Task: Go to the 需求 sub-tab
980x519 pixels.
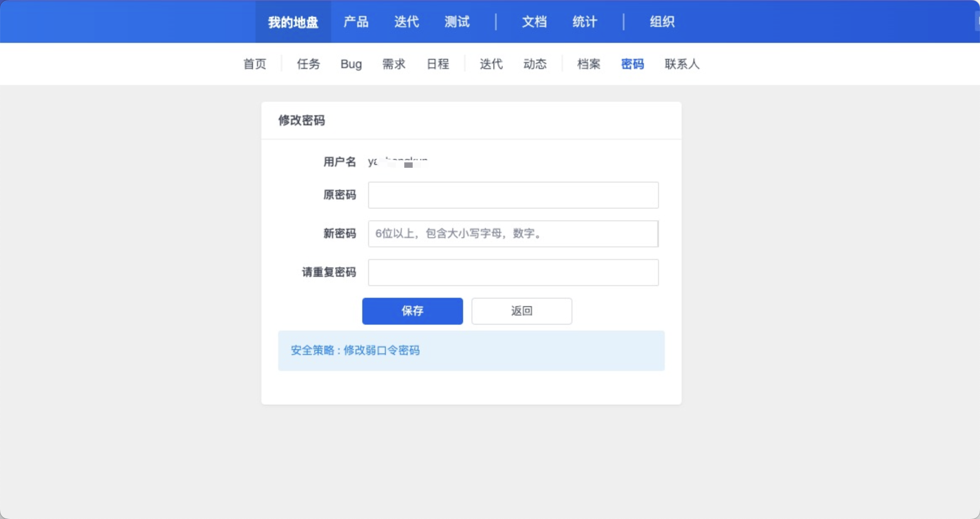Action: tap(393, 64)
